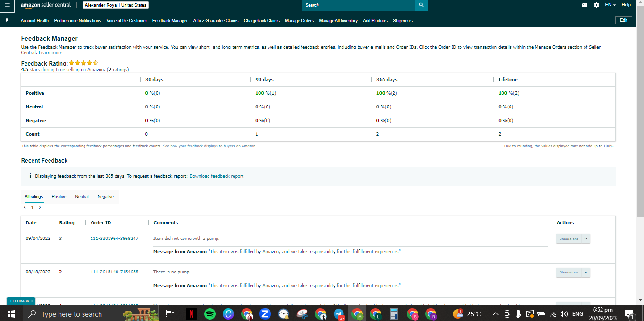The image size is (644, 321).
Task: Open Account Health in nav bar
Action: [x=34, y=21]
